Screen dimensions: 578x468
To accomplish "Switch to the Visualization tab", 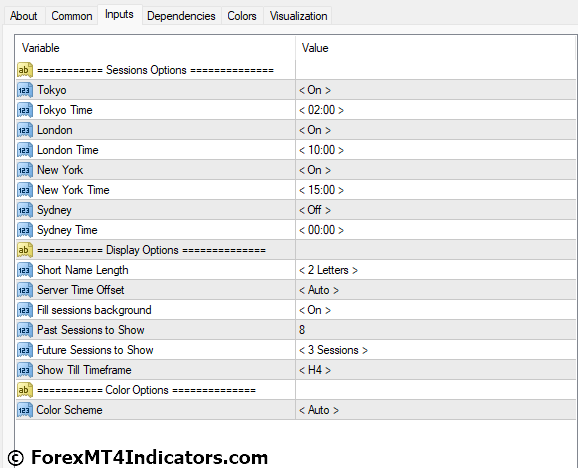I will (298, 16).
